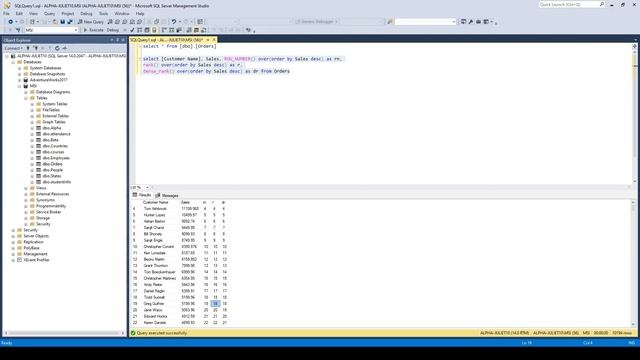Collapse the Tables folder
This screenshot has width=640, height=360.
tap(26, 98)
